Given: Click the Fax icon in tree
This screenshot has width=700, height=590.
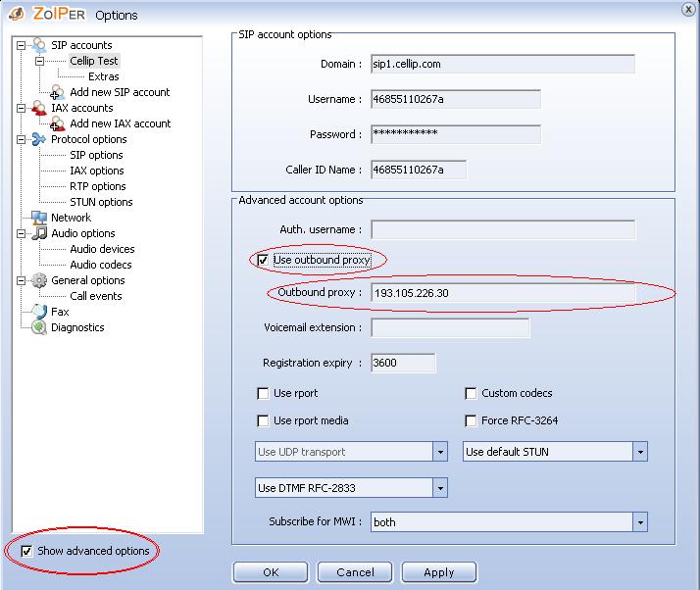Looking at the screenshot, I should click(x=39, y=312).
